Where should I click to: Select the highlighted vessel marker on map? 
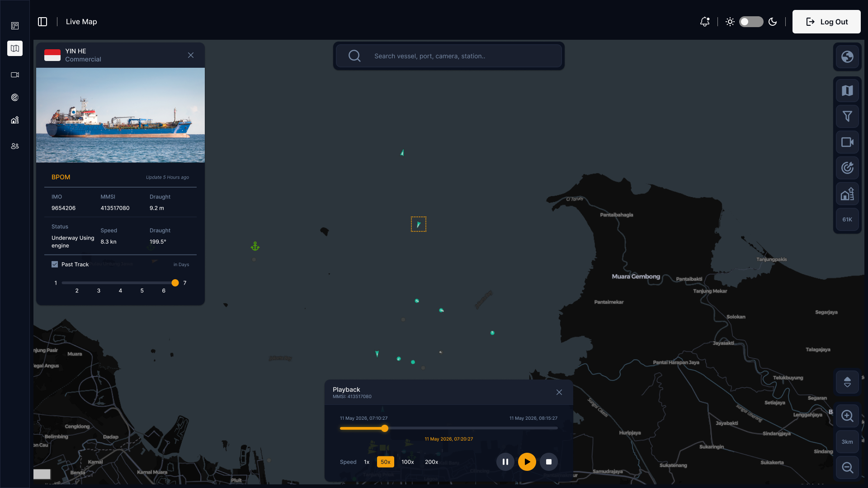click(x=419, y=224)
